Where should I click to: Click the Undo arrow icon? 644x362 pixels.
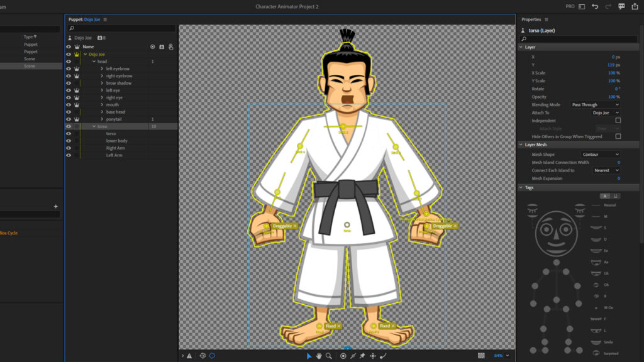pyautogui.click(x=594, y=6)
